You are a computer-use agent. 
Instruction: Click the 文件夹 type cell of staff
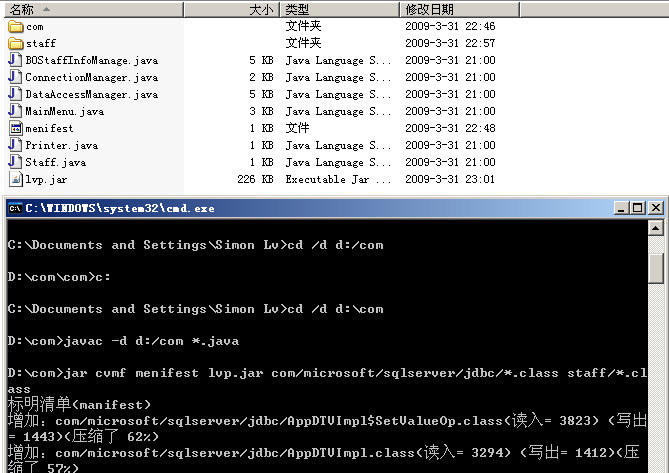[x=303, y=43]
